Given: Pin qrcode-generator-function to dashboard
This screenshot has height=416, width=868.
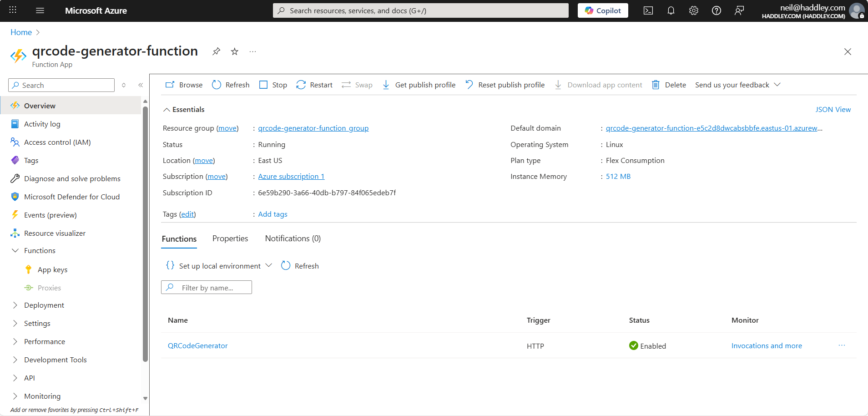Looking at the screenshot, I should [x=216, y=51].
